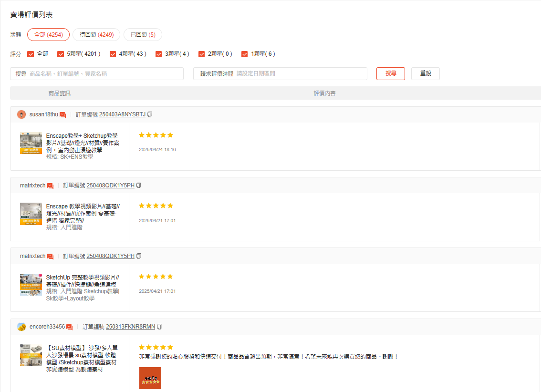
Task: Switch to the 待回覆 tab
Action: coord(96,34)
